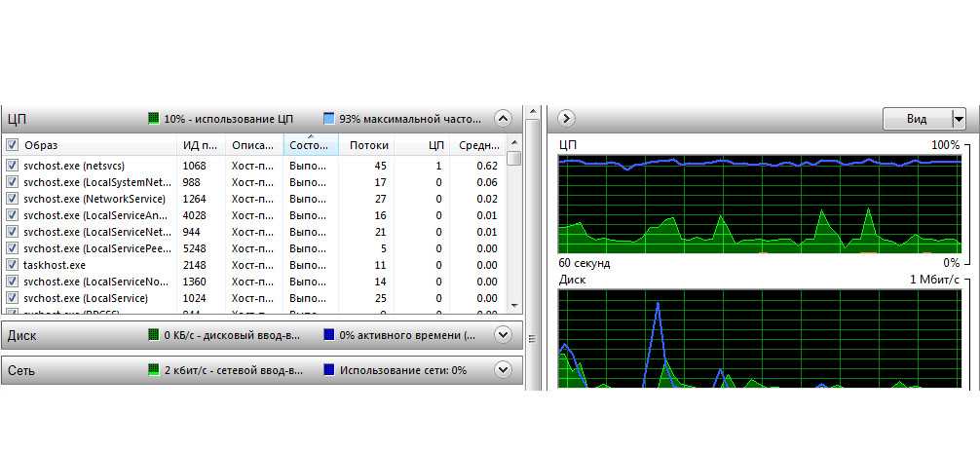The image size is (980, 452).
Task: Click the blue disk active time icon
Action: (x=329, y=335)
